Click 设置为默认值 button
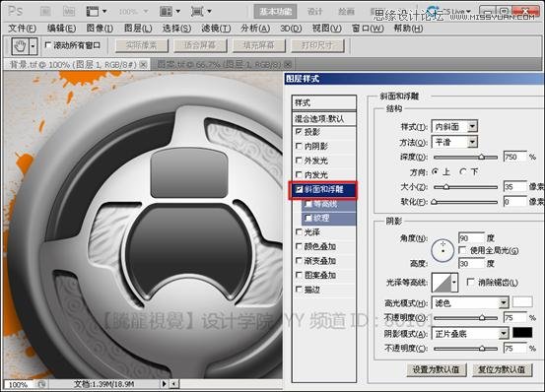Screen dimensions: 545x392 (x=437, y=369)
